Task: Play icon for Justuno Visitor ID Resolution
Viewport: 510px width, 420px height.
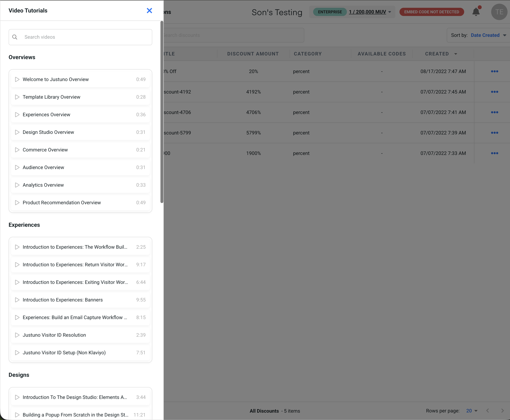Action: coord(17,335)
